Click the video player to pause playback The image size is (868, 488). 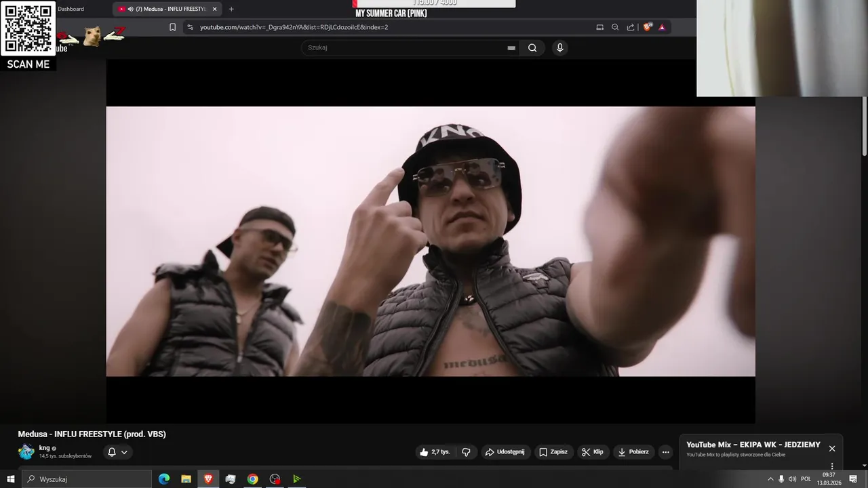pos(431,241)
